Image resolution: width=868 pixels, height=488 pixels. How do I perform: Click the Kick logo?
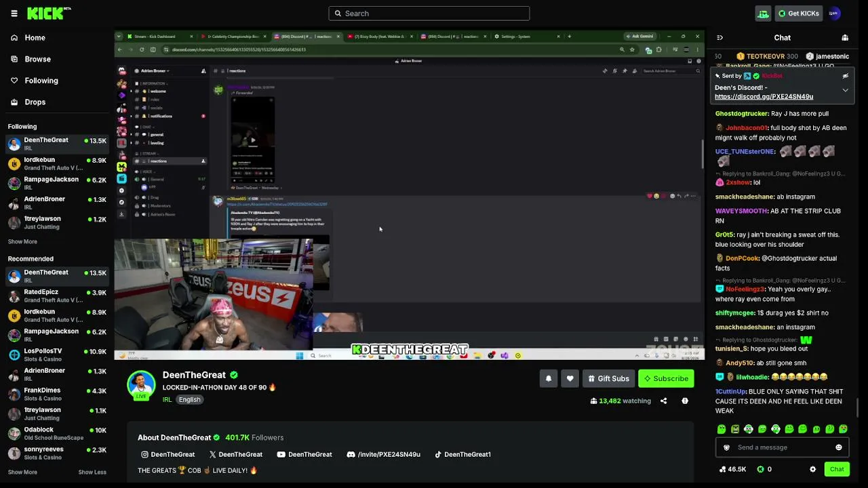coord(49,13)
